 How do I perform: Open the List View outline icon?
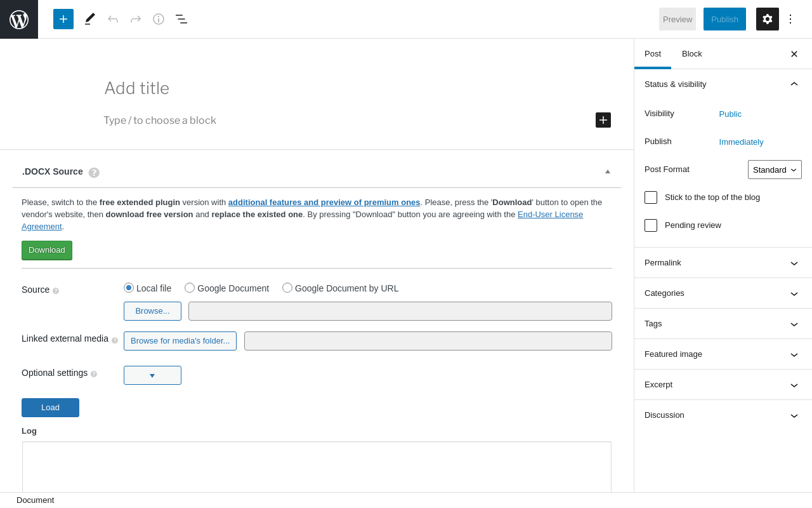pos(181,19)
